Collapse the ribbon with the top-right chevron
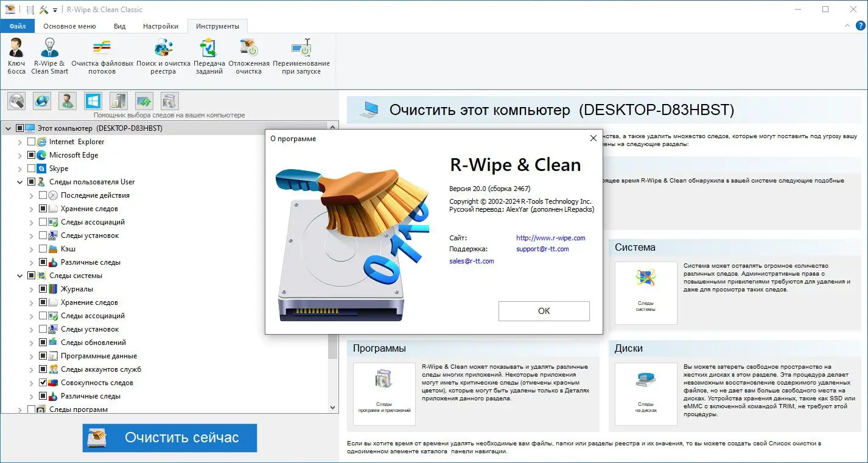Viewport: 868px width, 463px height. tap(847, 26)
